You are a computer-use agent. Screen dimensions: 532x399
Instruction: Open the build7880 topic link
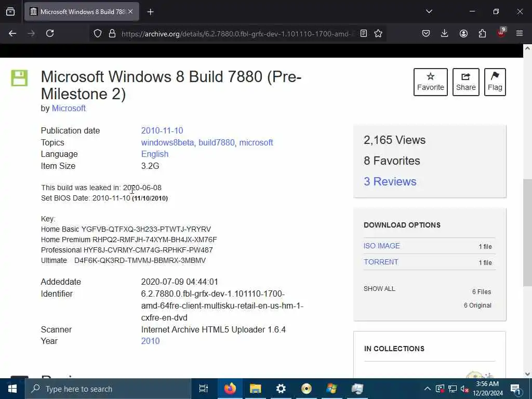tap(217, 142)
